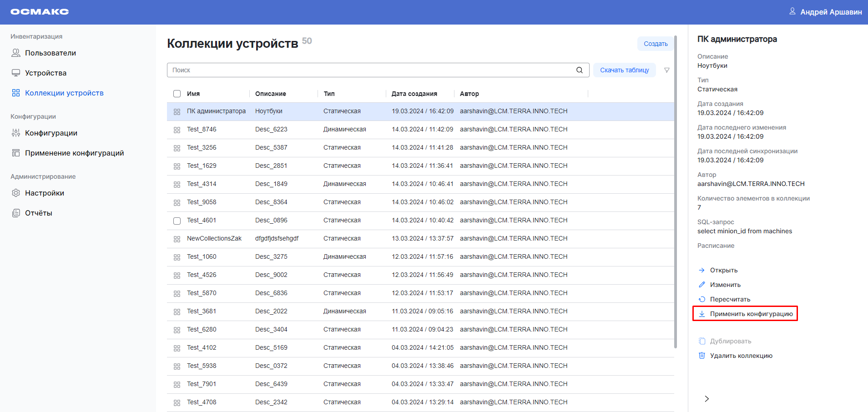Sort table by Дата создания column

click(x=414, y=94)
